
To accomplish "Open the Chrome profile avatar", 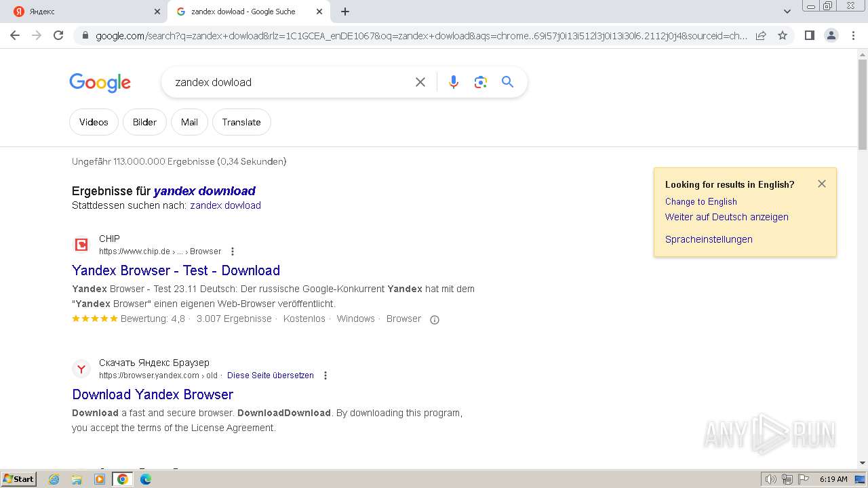I will pyautogui.click(x=831, y=35).
